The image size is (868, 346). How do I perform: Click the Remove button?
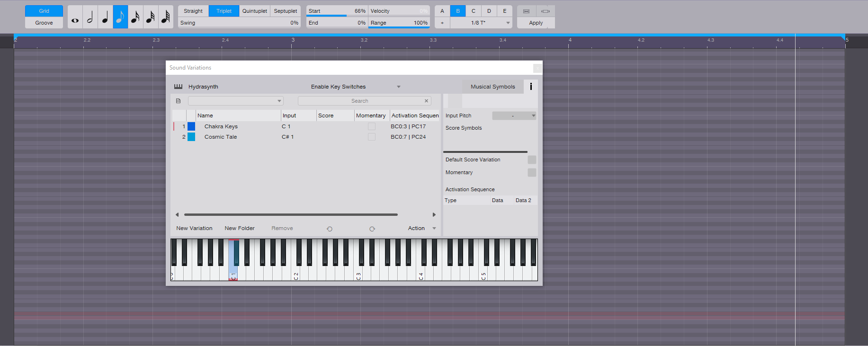pyautogui.click(x=282, y=228)
